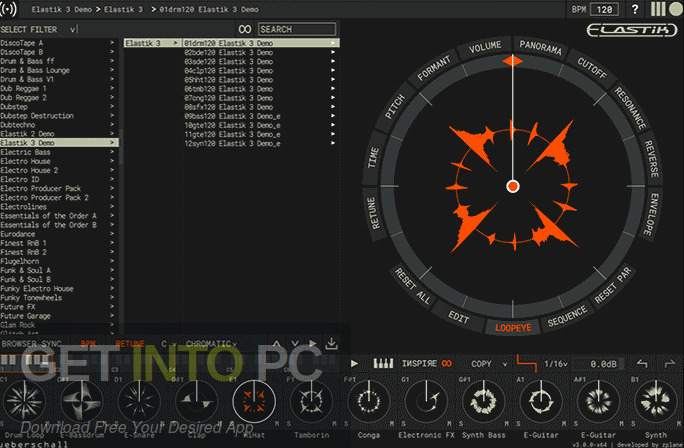The image size is (684, 448).
Task: Click the play icon in the browser bar
Action: 313,344
